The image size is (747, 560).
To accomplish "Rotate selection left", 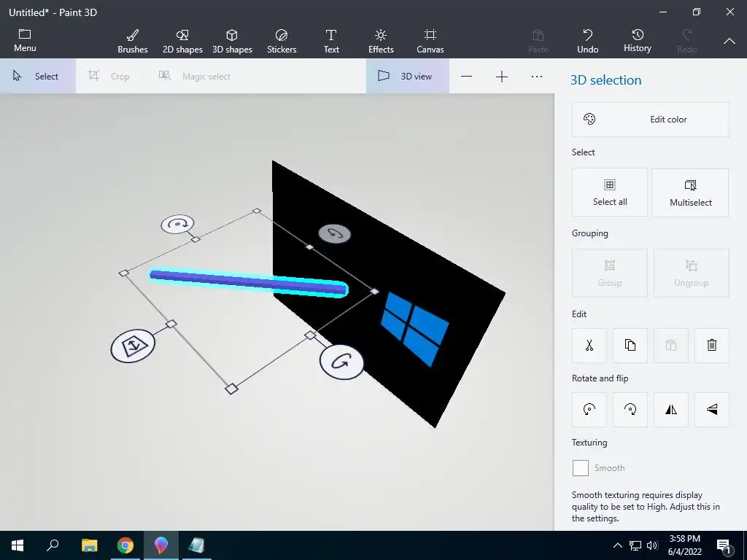I will (589, 410).
